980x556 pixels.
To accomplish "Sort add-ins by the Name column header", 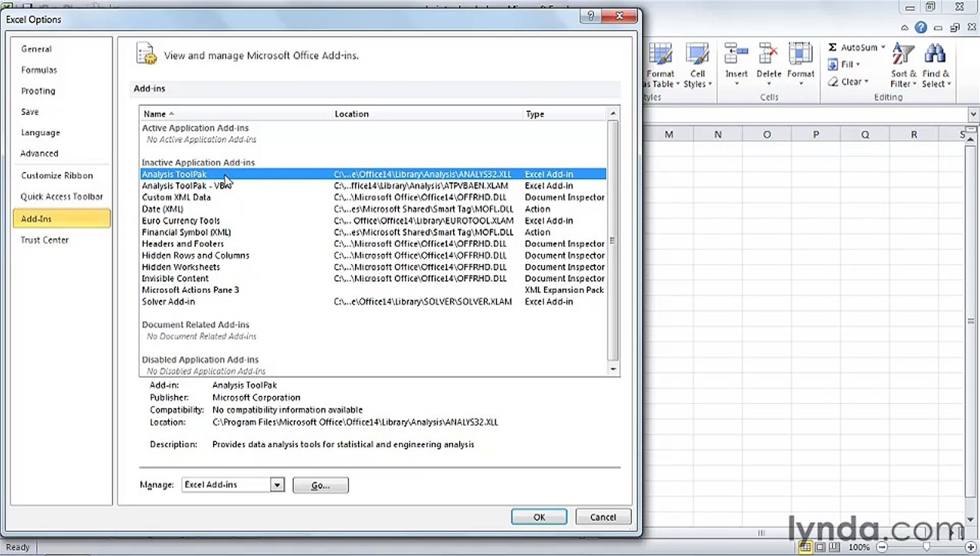I will [236, 114].
